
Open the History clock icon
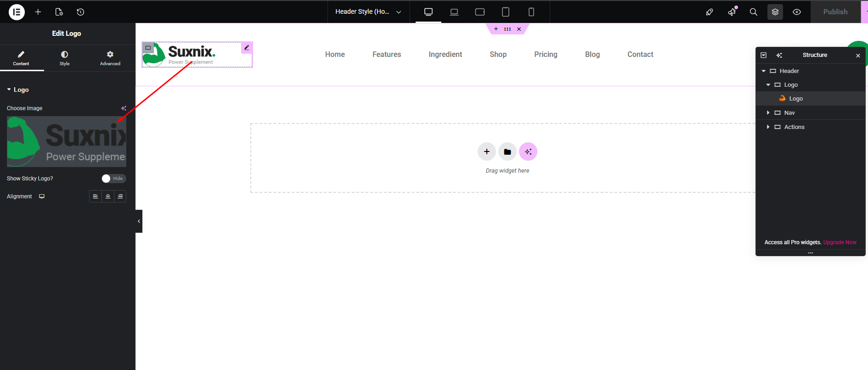click(80, 12)
